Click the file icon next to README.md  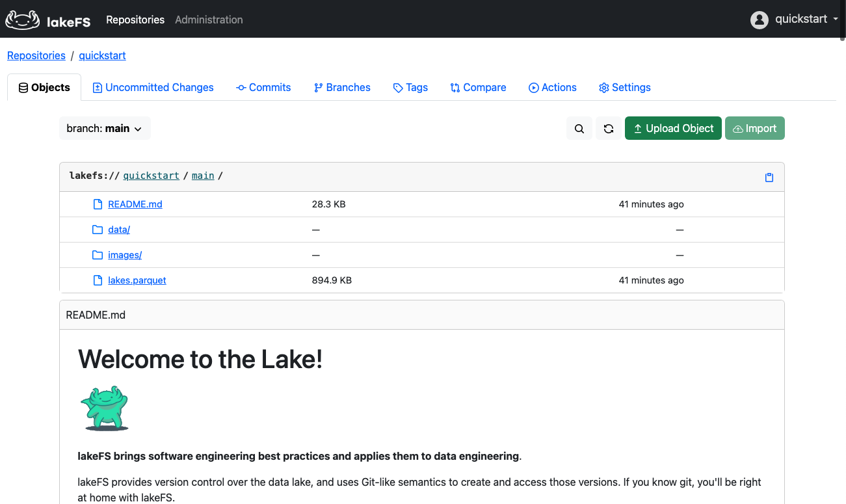point(96,204)
